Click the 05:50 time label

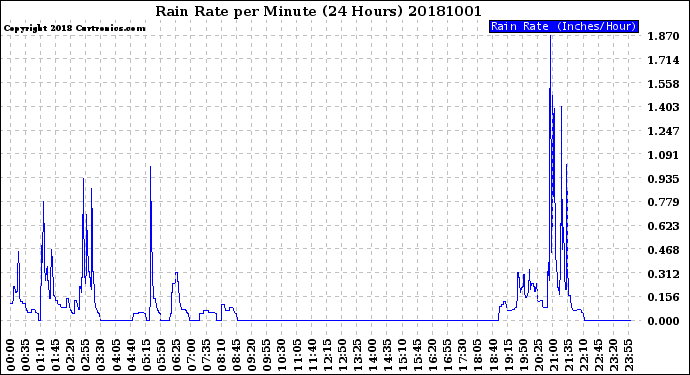(x=161, y=355)
